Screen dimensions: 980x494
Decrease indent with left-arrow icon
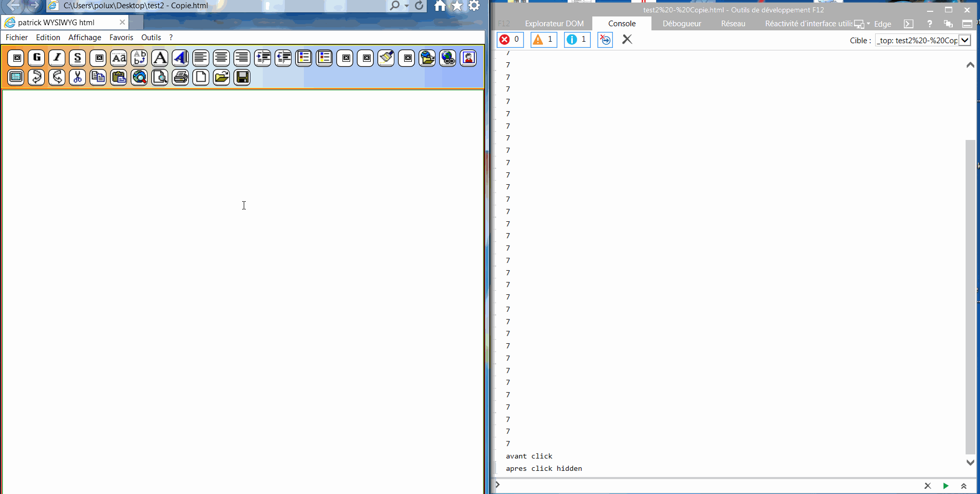[283, 58]
